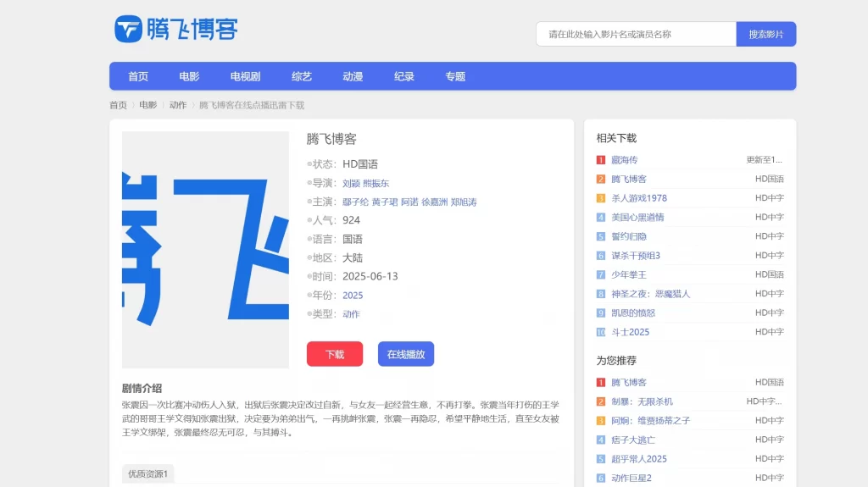868x487 pixels.
Task: Click rank badge 2 beside 制暴：无限杀机
Action: [x=601, y=401]
